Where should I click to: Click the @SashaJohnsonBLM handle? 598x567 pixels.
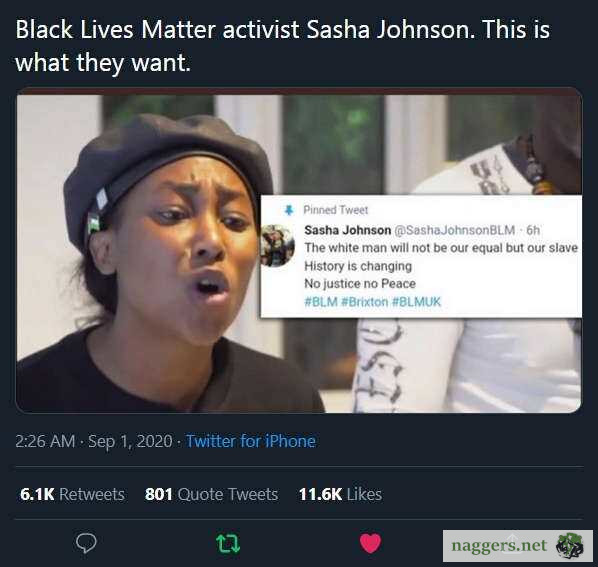(x=454, y=230)
